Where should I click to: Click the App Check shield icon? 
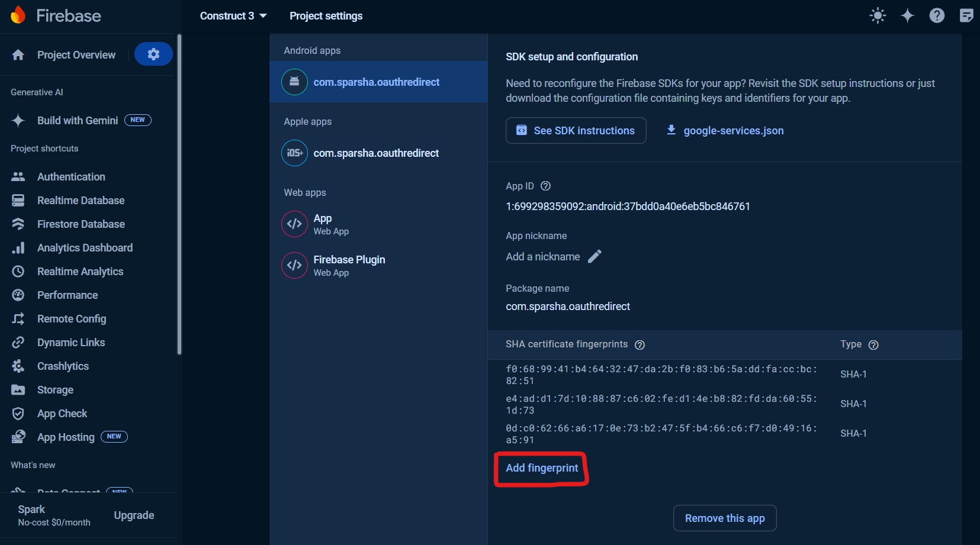(x=18, y=414)
